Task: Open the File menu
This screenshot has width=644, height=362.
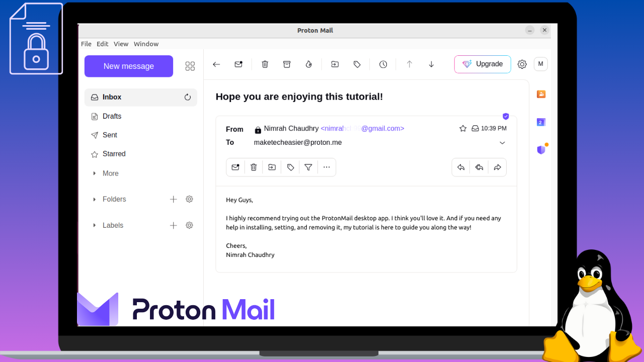Action: pyautogui.click(x=86, y=44)
